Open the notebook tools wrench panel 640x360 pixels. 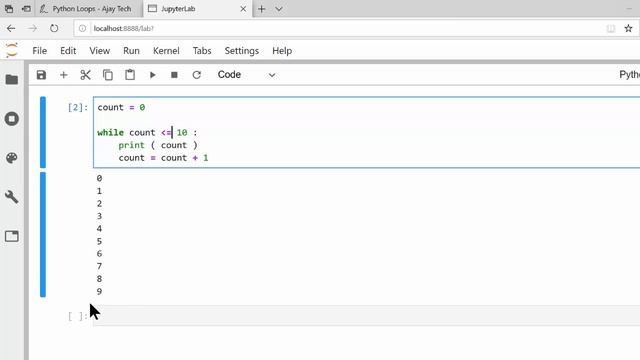(x=12, y=197)
